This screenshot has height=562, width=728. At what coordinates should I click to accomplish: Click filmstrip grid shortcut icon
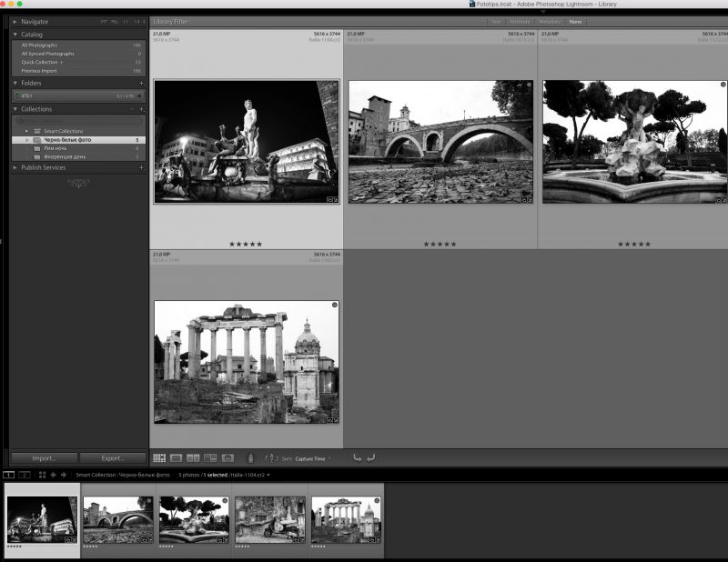[x=42, y=475]
